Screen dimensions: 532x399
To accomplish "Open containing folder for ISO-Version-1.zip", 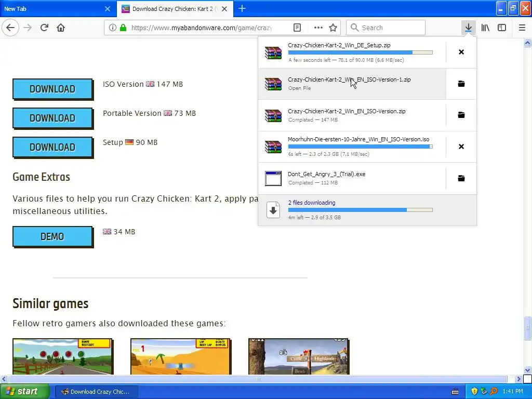I will [461, 84].
